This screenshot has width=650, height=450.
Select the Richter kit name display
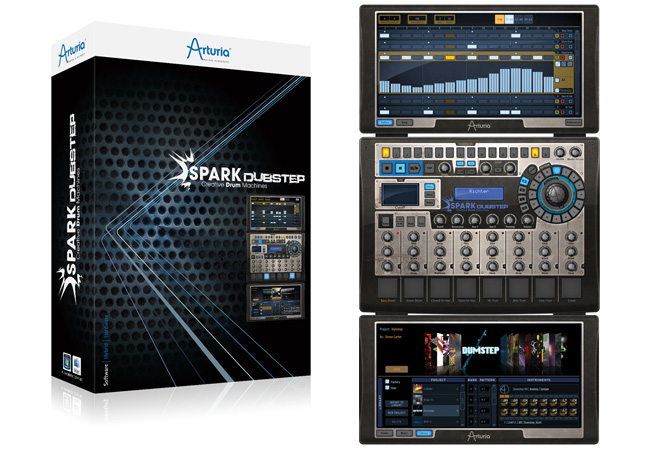click(479, 194)
